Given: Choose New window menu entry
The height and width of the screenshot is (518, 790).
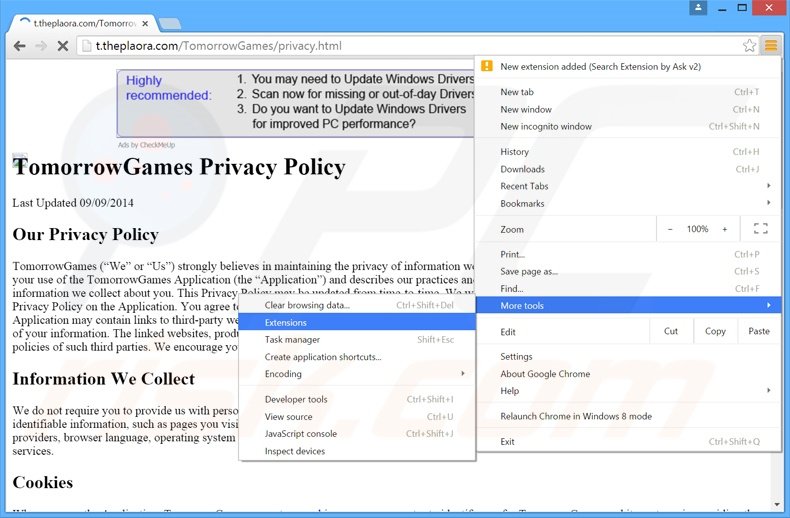Looking at the screenshot, I should [629, 109].
